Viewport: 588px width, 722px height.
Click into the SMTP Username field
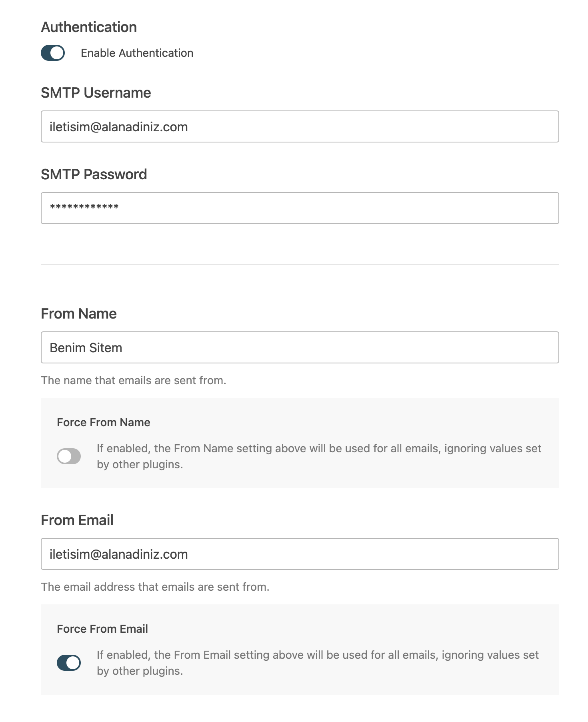(x=300, y=126)
